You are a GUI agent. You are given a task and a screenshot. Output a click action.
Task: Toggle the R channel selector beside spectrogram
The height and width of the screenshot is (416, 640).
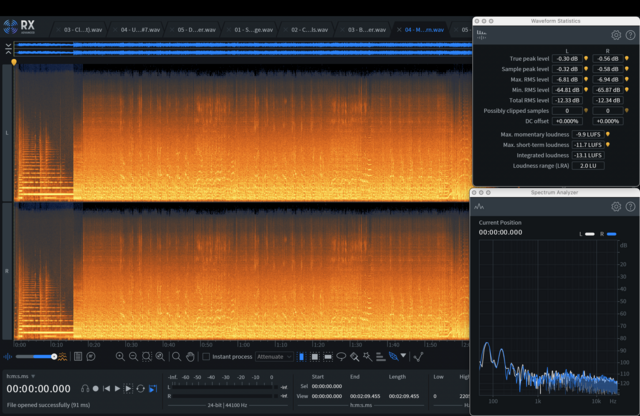click(7, 271)
